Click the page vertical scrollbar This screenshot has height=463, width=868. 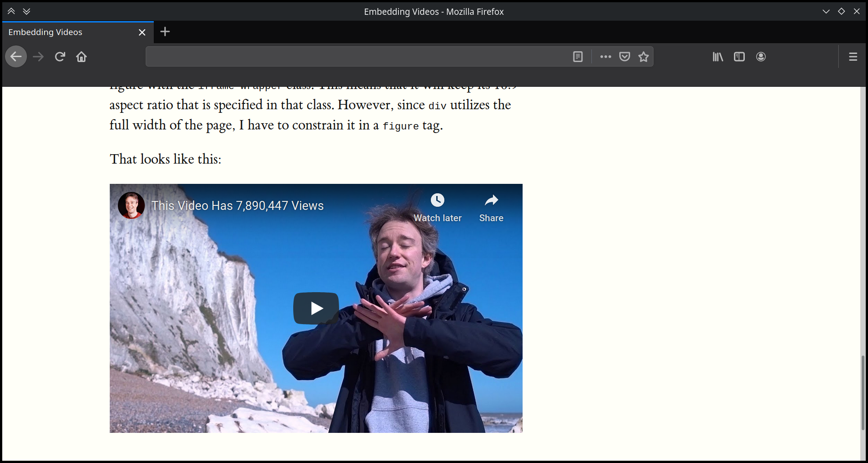pyautogui.click(x=863, y=392)
